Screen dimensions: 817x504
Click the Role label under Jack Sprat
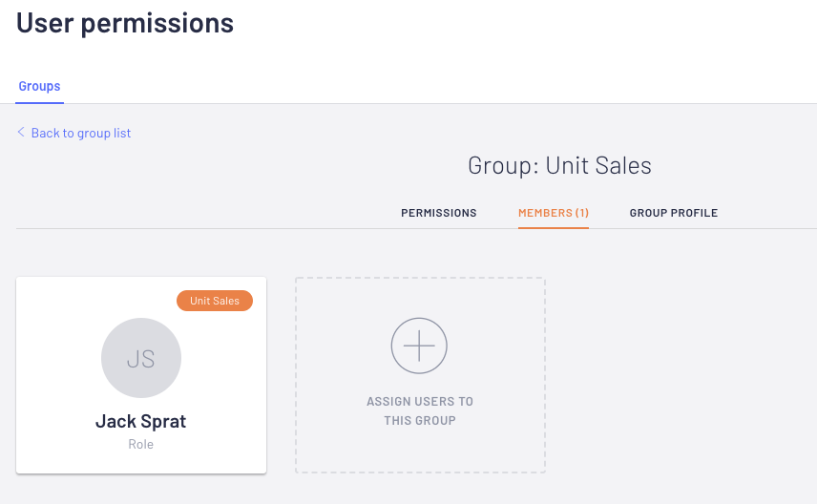tap(140, 444)
